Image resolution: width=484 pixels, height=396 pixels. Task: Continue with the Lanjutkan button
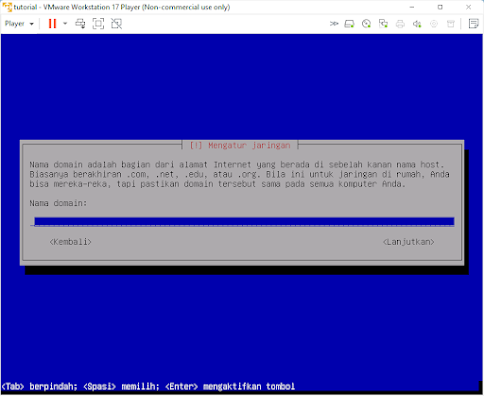[x=409, y=242]
